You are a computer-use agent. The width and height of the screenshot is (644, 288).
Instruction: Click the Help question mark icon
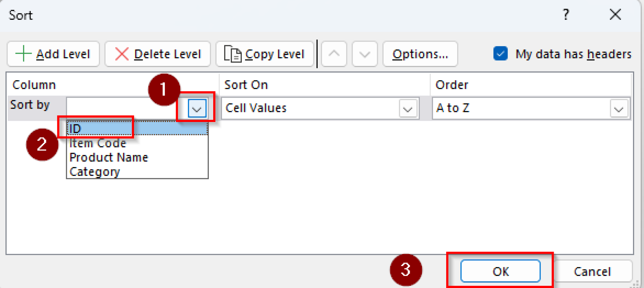[566, 14]
